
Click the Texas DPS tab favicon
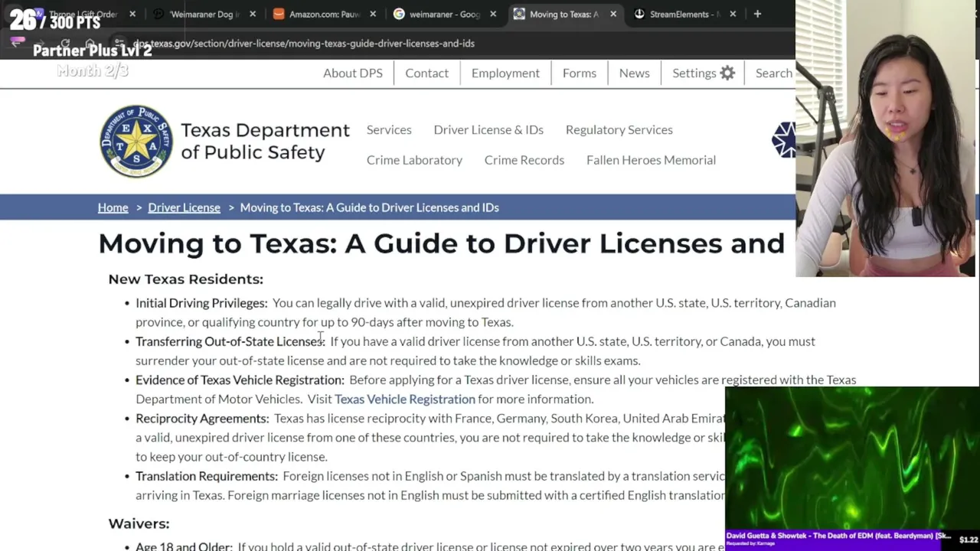click(x=519, y=14)
